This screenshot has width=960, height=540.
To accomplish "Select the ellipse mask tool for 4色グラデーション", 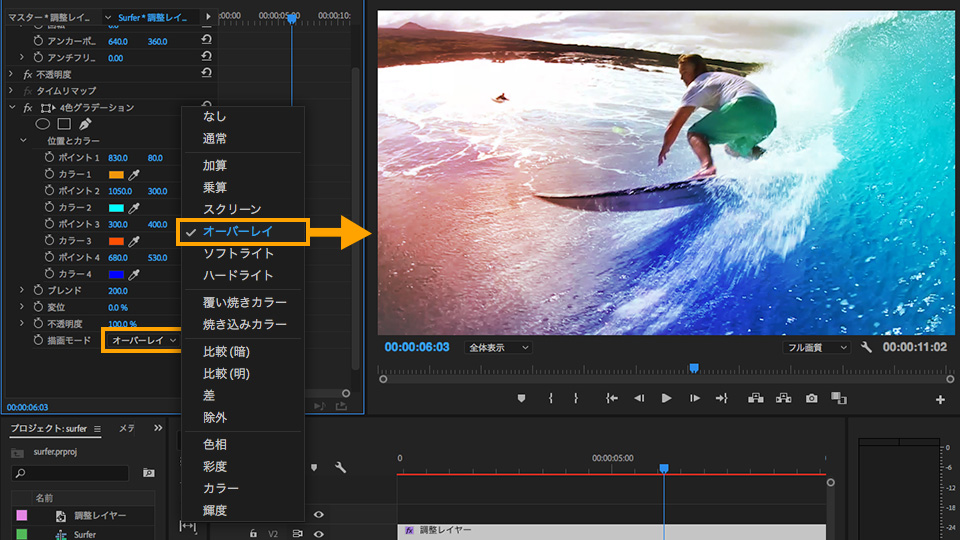I will [42, 124].
